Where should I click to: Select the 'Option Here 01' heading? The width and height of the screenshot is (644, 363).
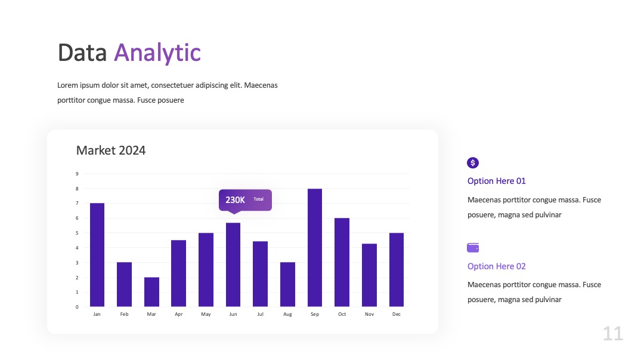(x=497, y=181)
